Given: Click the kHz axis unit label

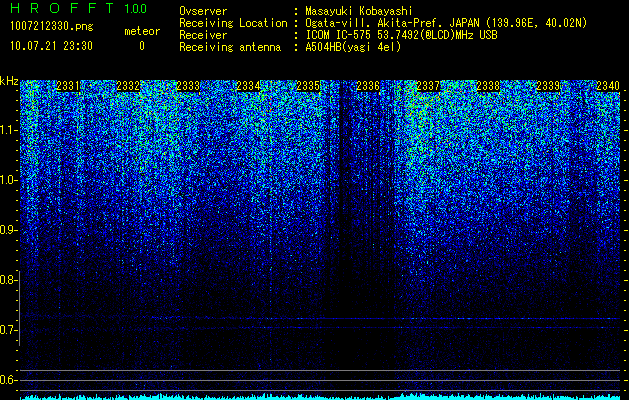Looking at the screenshot, I should click(x=9, y=81).
